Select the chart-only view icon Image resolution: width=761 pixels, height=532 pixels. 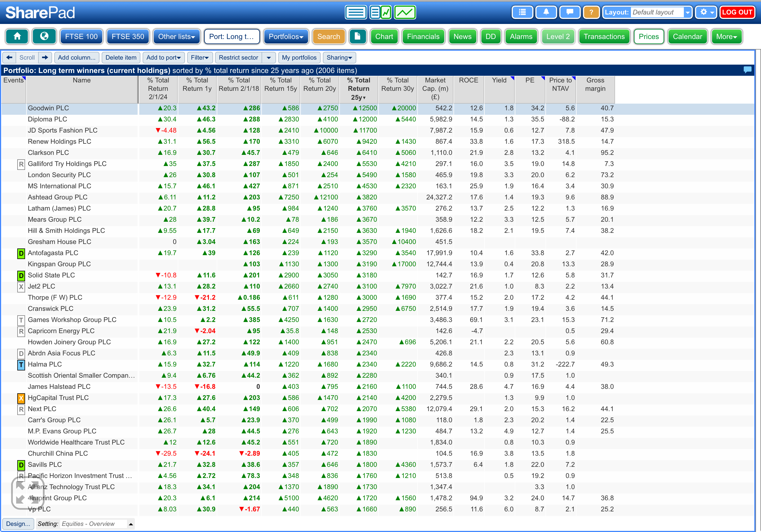(405, 13)
